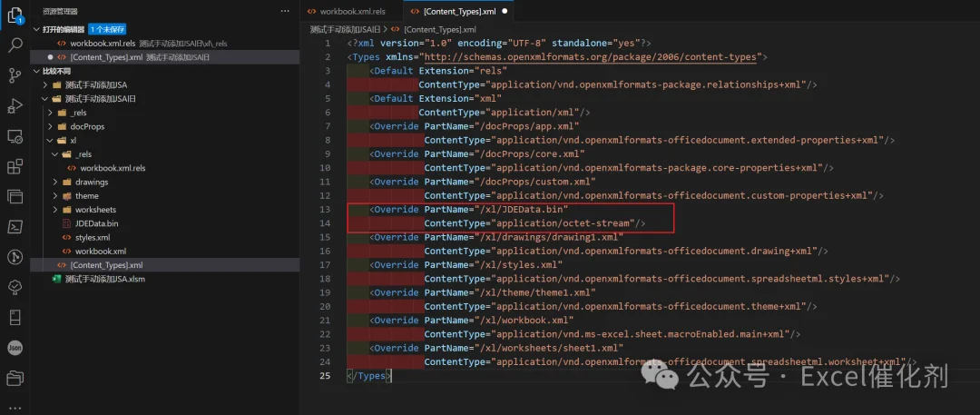Image resolution: width=980 pixels, height=415 pixels.
Task: Click the file icon of JDEData.bin
Action: [67, 223]
